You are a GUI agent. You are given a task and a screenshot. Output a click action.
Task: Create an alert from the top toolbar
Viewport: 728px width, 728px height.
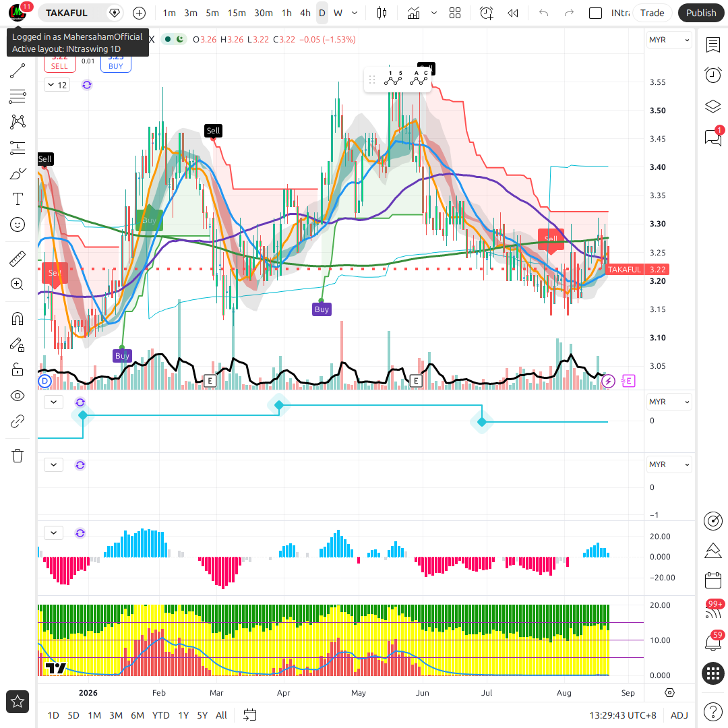486,13
